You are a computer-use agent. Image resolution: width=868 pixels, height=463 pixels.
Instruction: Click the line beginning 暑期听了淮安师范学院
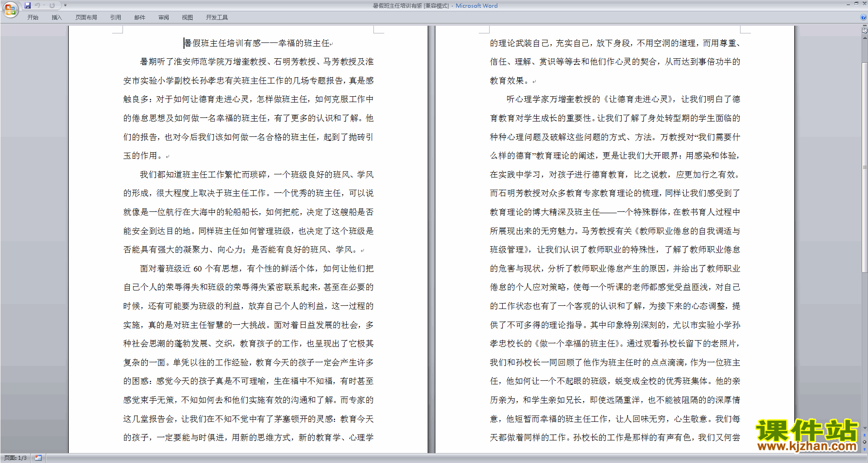click(257, 62)
